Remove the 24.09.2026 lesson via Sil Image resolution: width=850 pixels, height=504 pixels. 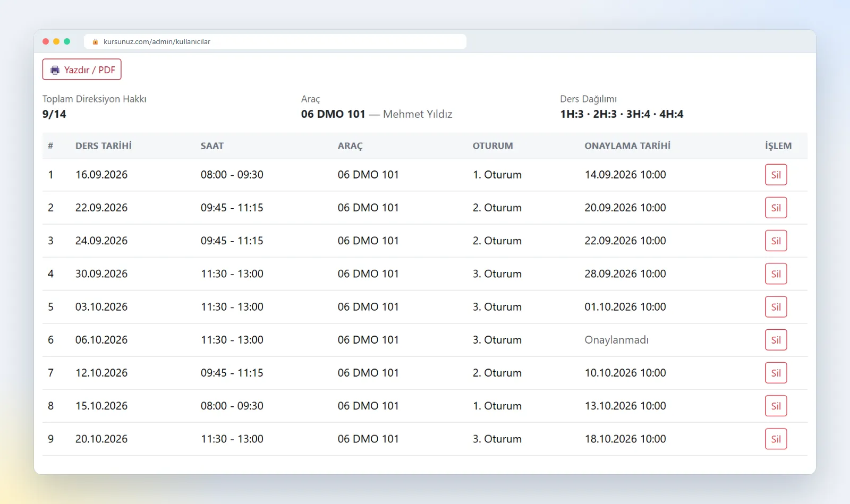coord(776,241)
